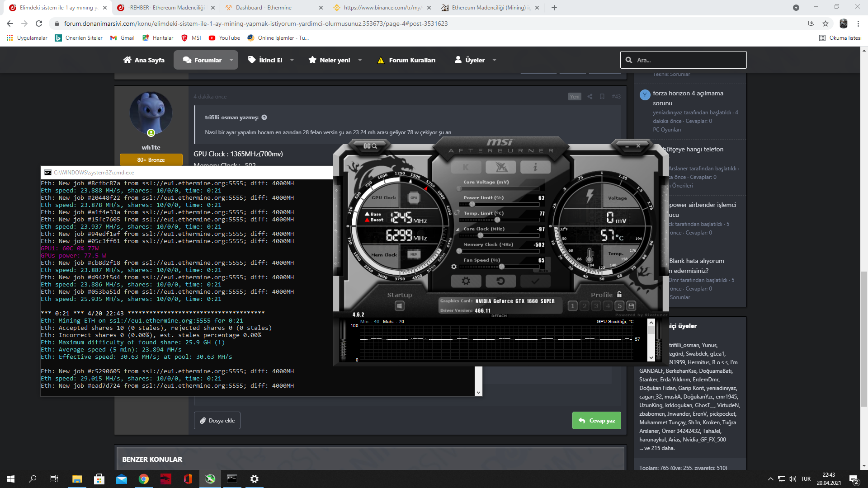Open Command Prompt taskbar icon

pyautogui.click(x=232, y=479)
